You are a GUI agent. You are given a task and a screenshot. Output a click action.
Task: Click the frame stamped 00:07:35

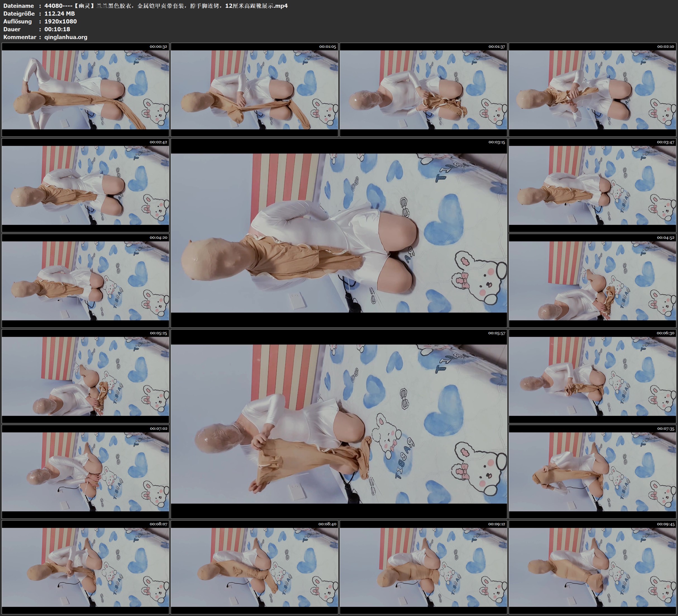593,472
